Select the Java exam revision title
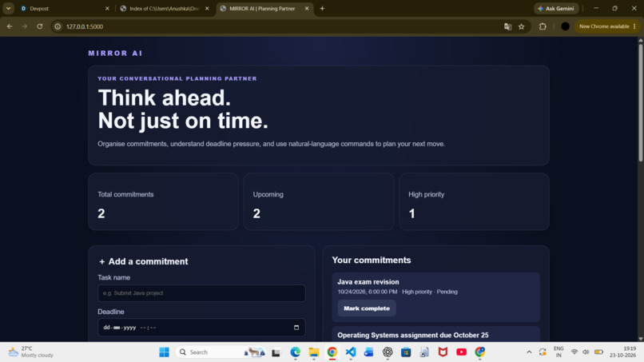 click(368, 282)
